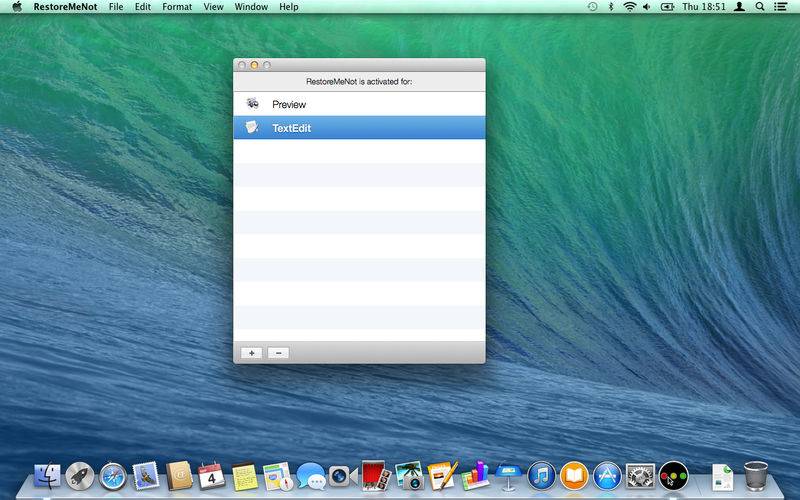The image size is (800, 500).
Task: Launch Safari compass icon in the Dock
Action: click(113, 476)
